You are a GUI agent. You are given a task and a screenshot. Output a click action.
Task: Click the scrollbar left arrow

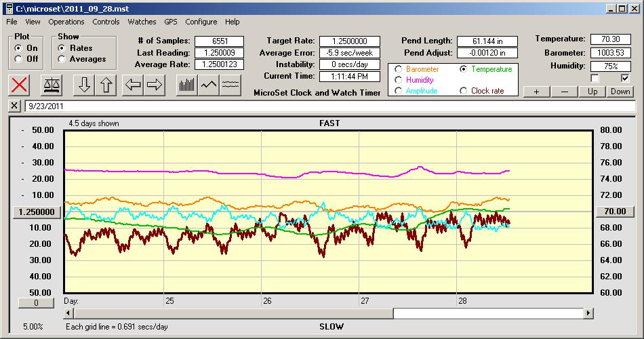pos(68,313)
